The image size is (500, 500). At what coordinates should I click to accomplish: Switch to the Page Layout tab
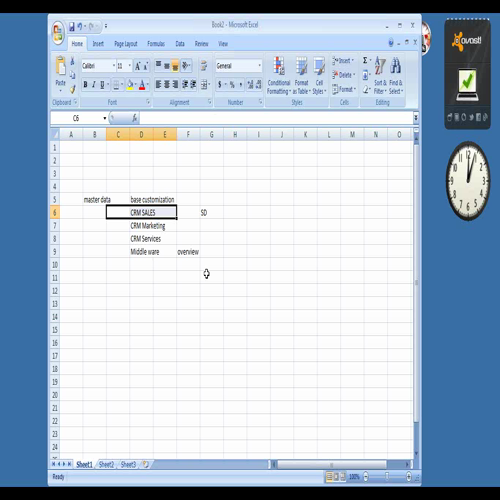(x=126, y=44)
